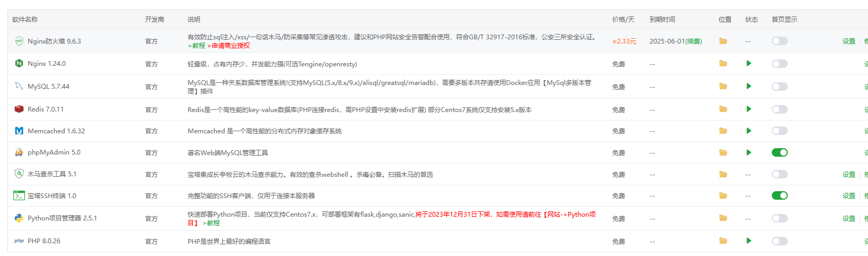Open folder location for PHP 8.0.26
868x256 pixels.
pyautogui.click(x=723, y=241)
